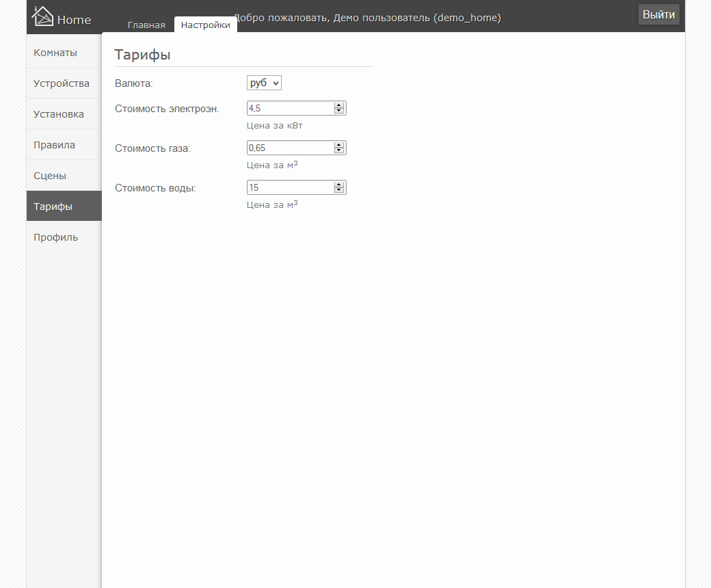This screenshot has width=711, height=588.
Task: Open the Главная tab
Action: pos(146,25)
